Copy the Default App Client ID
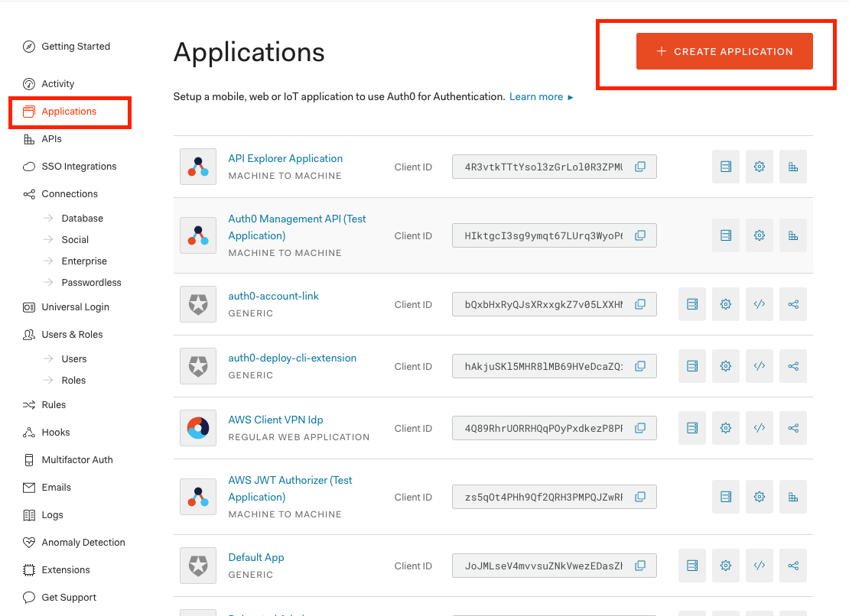Image resolution: width=849 pixels, height=616 pixels. [641, 566]
